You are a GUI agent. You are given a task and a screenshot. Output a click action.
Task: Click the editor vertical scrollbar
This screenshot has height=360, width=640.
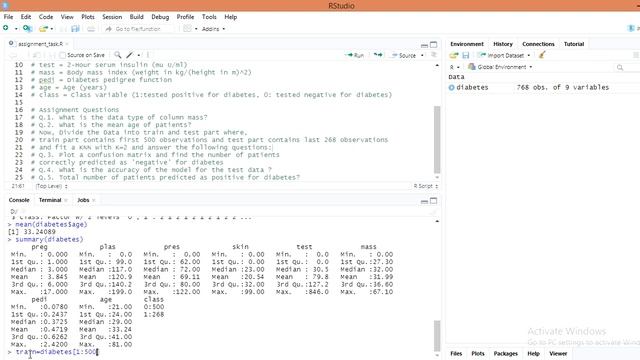tap(437, 140)
